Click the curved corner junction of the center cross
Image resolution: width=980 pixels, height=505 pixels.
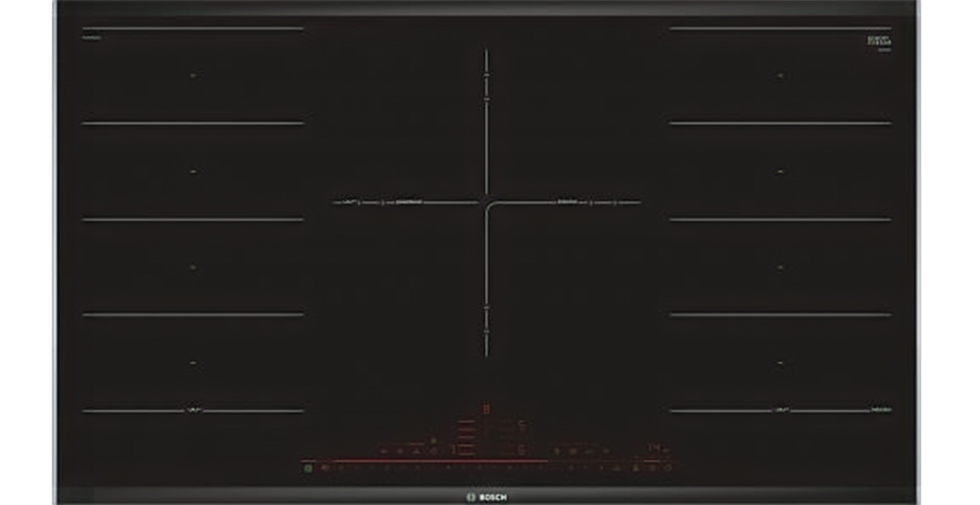point(488,205)
